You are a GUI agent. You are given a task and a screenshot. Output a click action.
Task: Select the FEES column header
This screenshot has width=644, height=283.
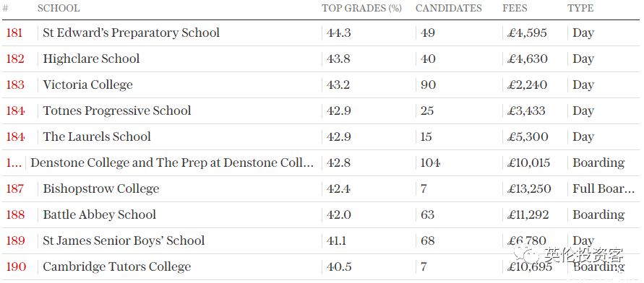[x=515, y=8]
